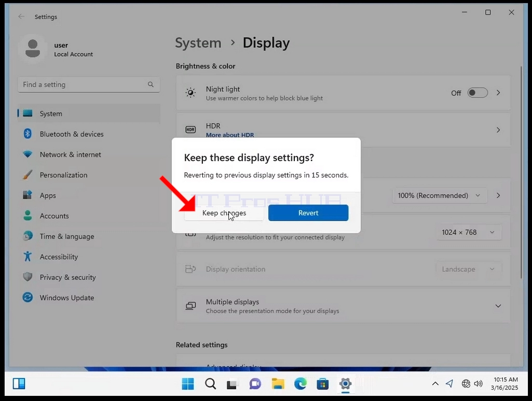
Task: Open the scale 100% (Recommended) dropdown
Action: (x=440, y=196)
